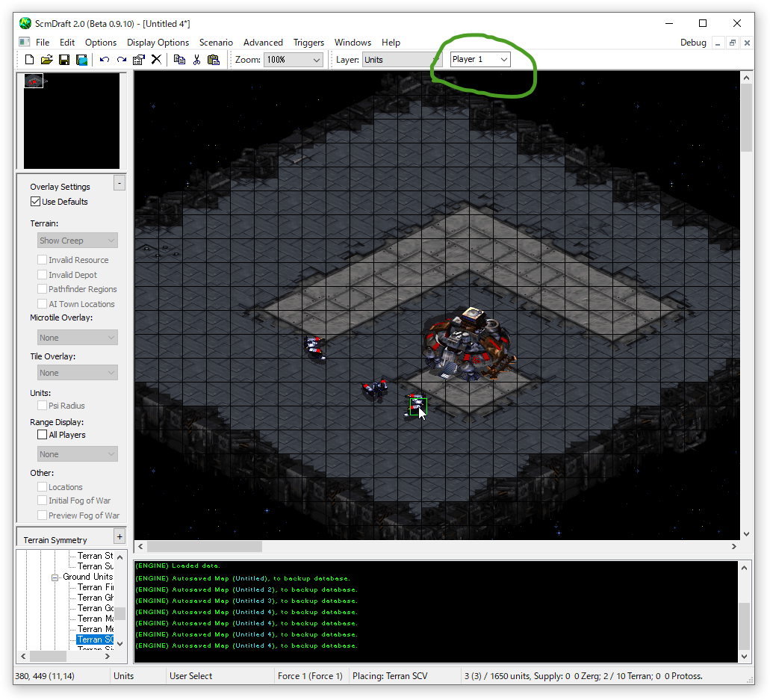Toggle the Locations overlay checkbox

pos(43,487)
